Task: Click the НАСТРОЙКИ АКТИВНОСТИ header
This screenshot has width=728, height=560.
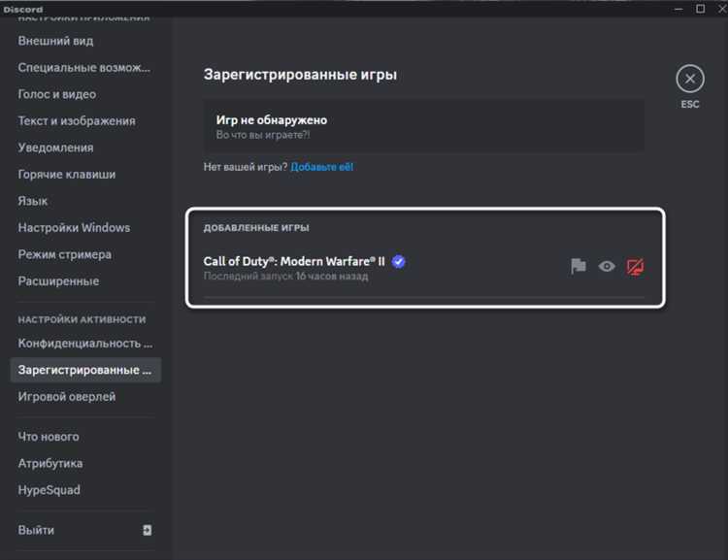Action: [82, 319]
